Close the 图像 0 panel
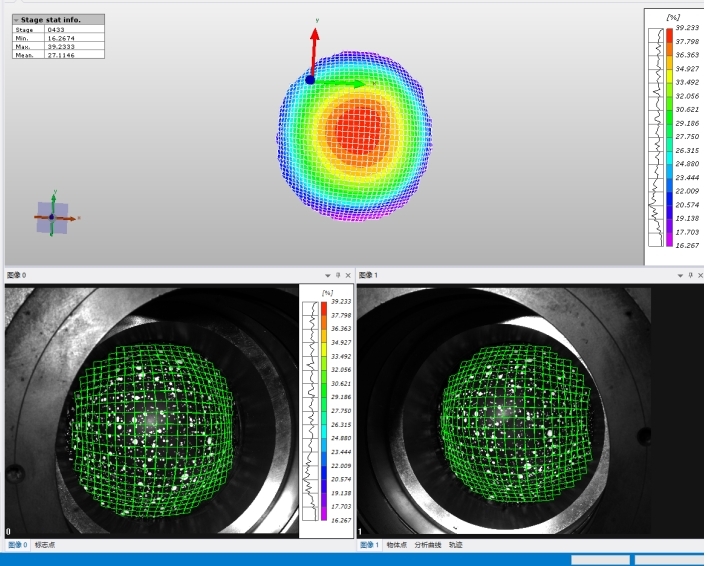The image size is (706, 566). coord(349,274)
